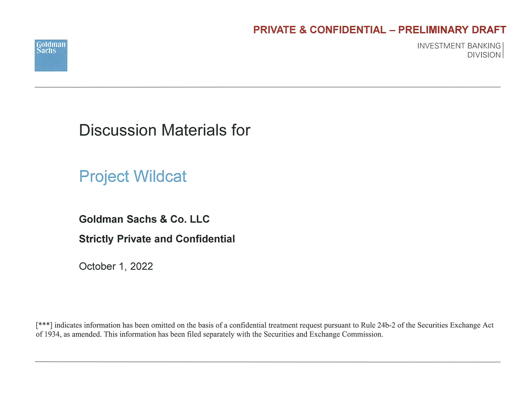The image size is (532, 411).
Task: Click the Securities Exchange Act text
Action: coord(455,325)
